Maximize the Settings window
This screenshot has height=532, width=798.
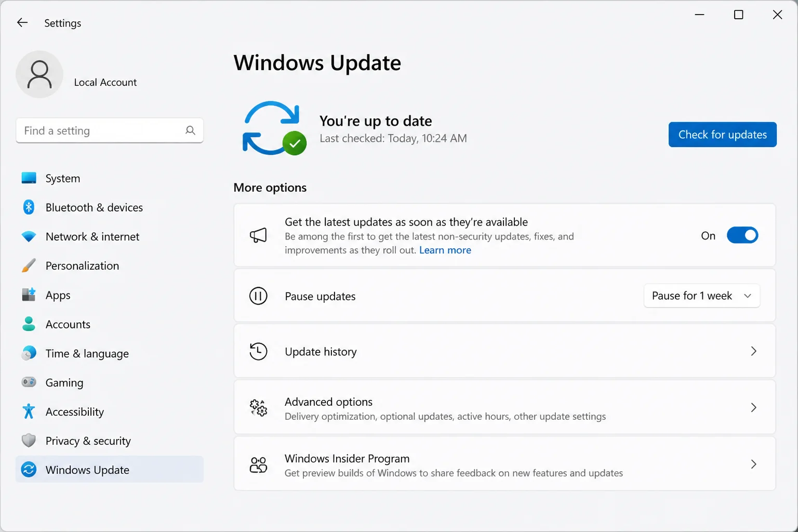738,15
